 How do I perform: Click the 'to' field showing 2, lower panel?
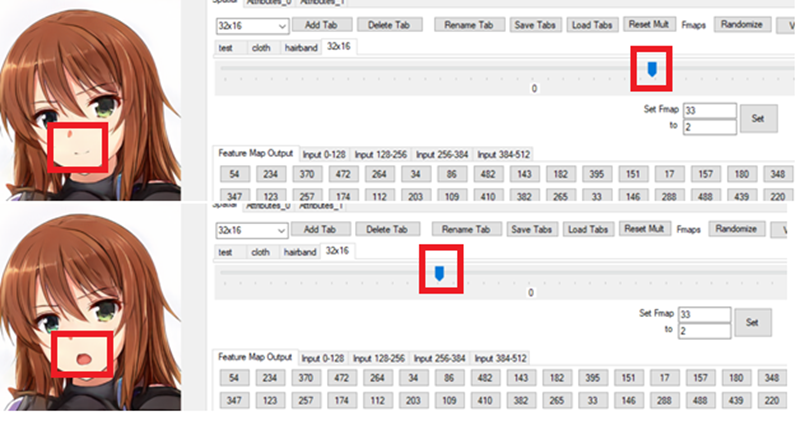point(705,331)
